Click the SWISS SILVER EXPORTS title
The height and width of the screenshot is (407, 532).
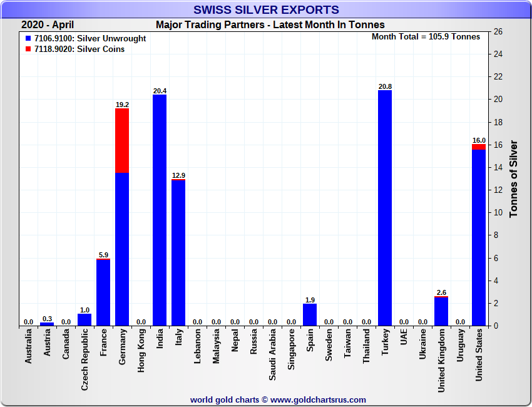tap(266, 10)
